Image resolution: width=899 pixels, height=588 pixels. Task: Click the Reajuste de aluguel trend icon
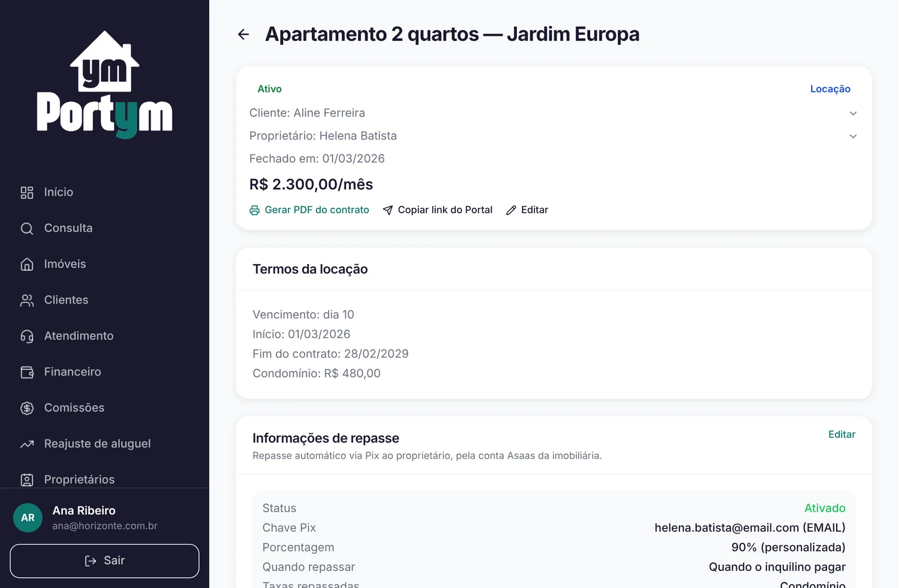pyautogui.click(x=27, y=444)
